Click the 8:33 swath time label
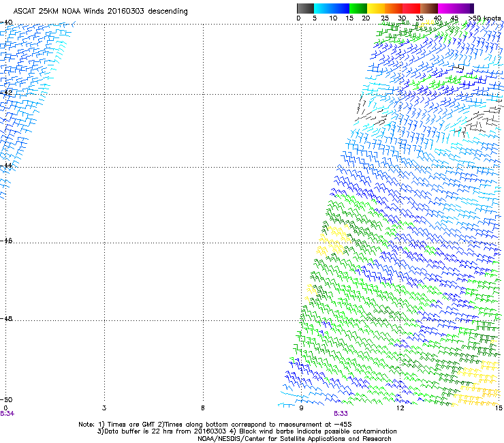The width and height of the screenshot is (504, 443). (341, 414)
